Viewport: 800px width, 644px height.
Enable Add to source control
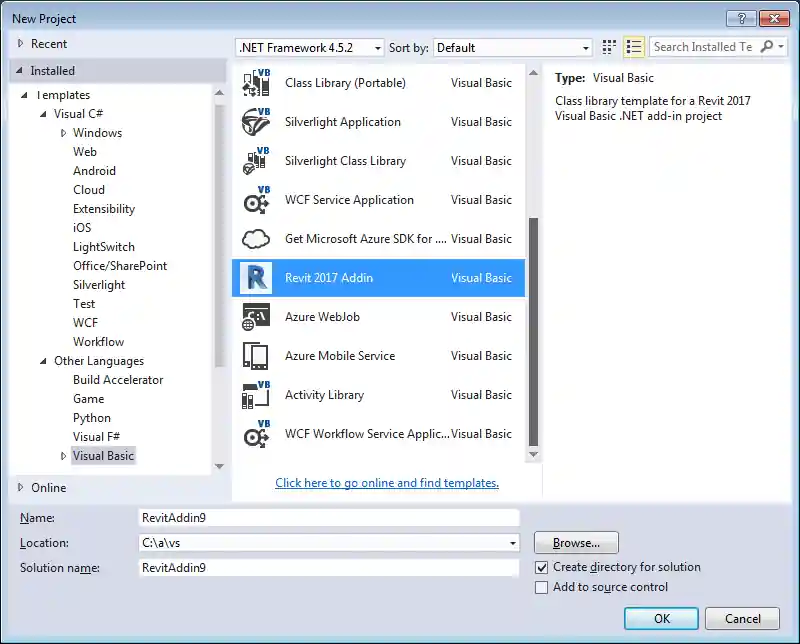(541, 587)
